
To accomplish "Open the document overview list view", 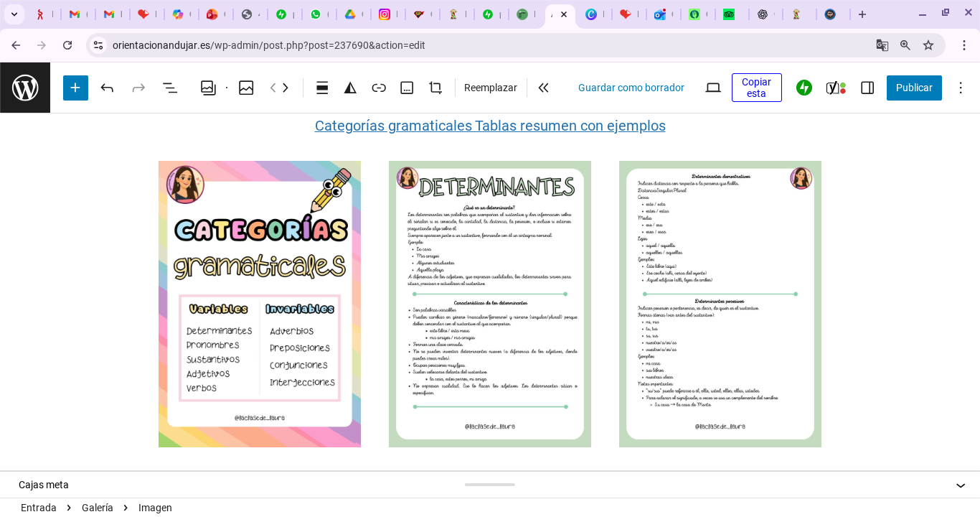I will point(170,88).
